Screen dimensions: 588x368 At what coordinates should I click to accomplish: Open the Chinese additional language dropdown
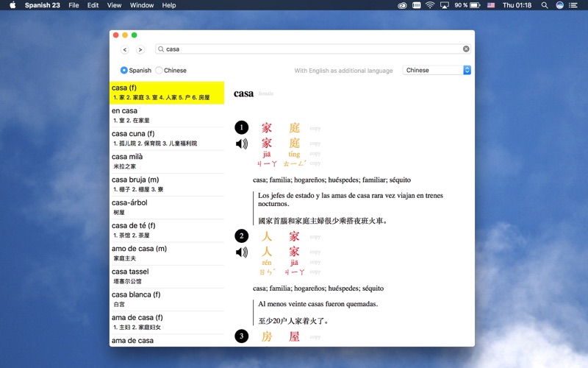click(437, 71)
